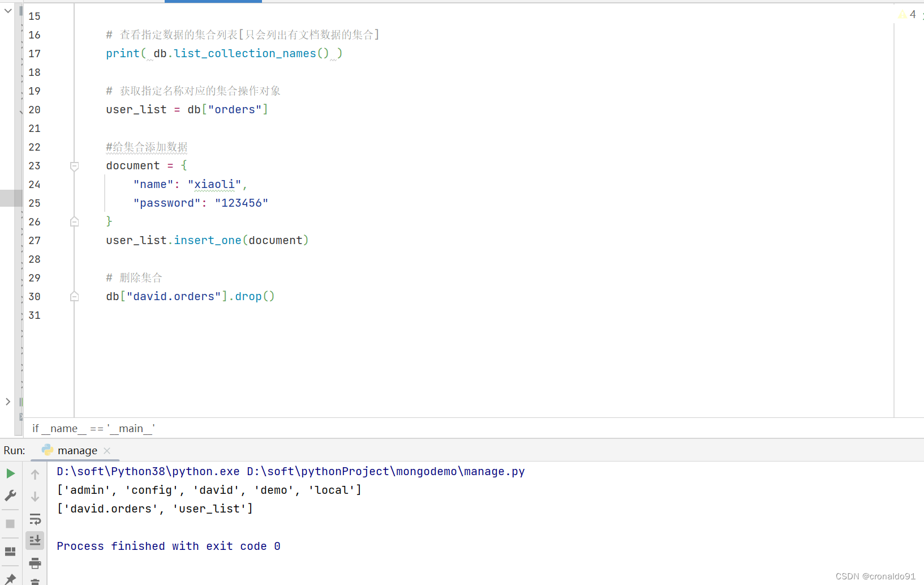Click the Python icon on the manage run tab
This screenshot has height=585, width=924.
[48, 450]
